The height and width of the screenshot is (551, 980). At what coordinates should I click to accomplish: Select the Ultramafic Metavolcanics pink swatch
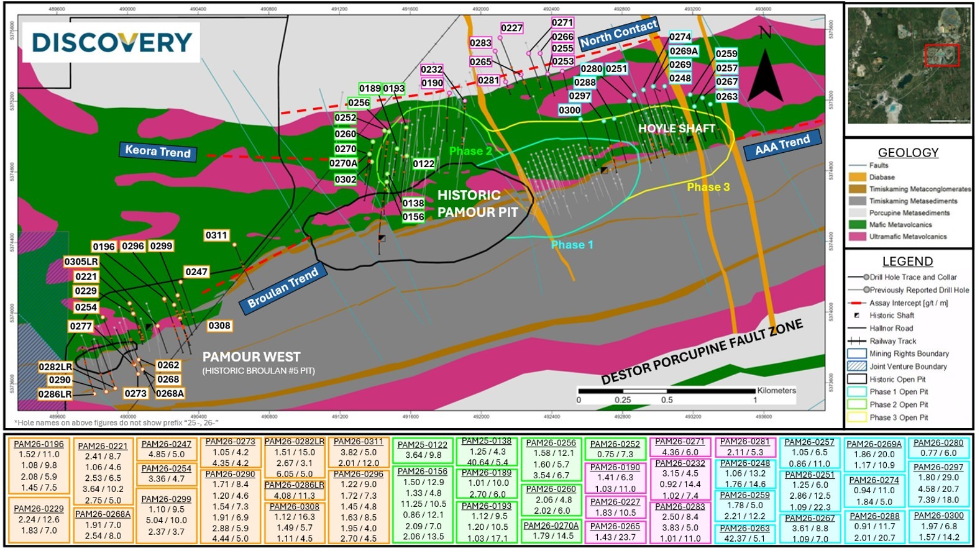857,237
